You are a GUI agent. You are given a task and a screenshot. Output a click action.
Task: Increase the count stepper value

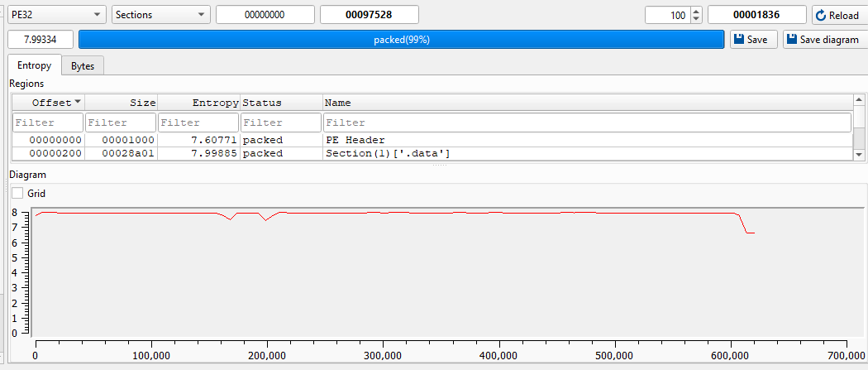coord(695,12)
